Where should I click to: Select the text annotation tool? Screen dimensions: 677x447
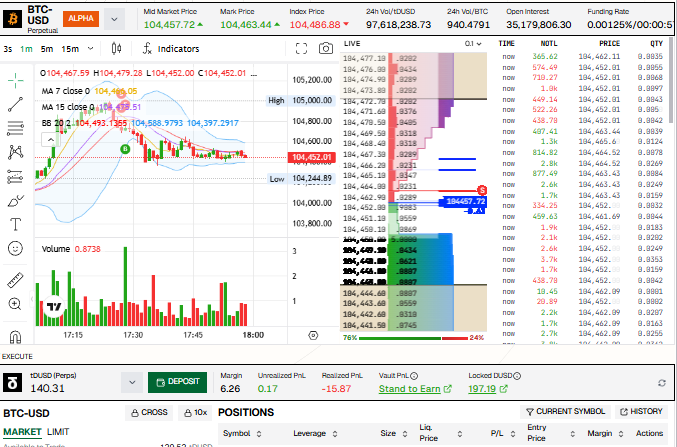click(16, 225)
